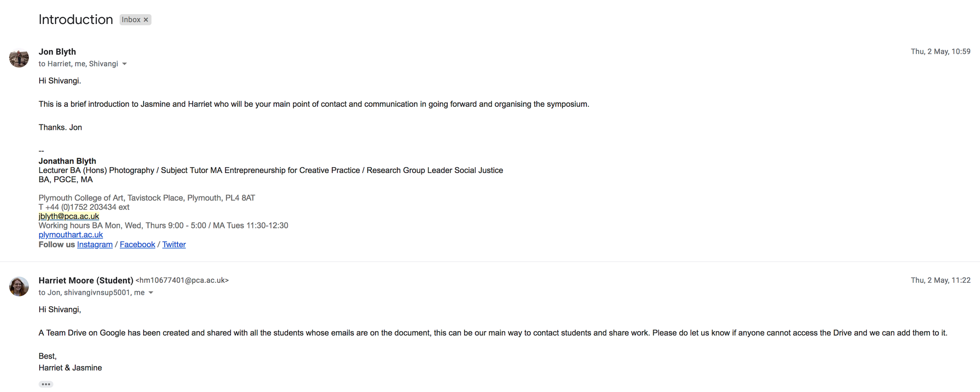
Task: Click the "to Harriet, me, Shivangi" recipient line
Action: pos(78,64)
